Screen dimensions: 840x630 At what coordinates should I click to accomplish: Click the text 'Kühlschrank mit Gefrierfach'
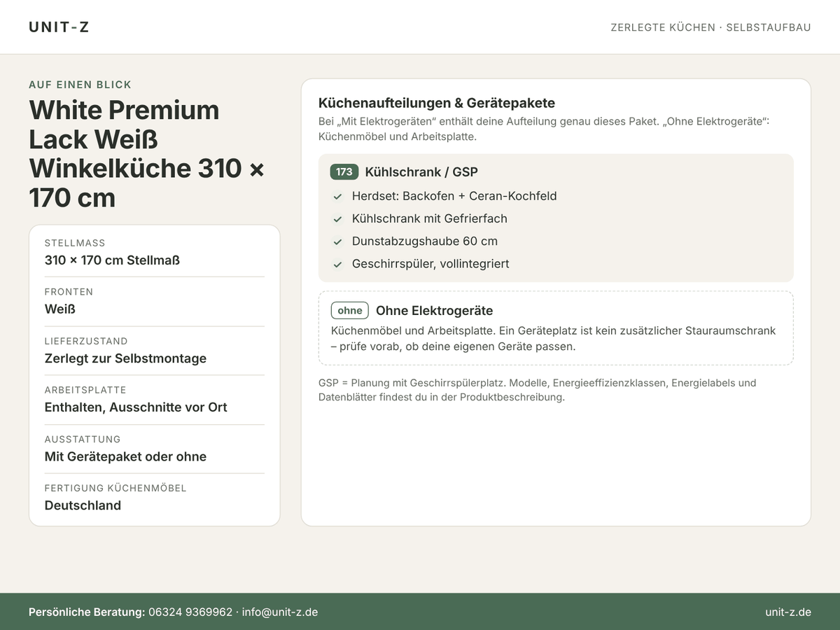pyautogui.click(x=430, y=218)
